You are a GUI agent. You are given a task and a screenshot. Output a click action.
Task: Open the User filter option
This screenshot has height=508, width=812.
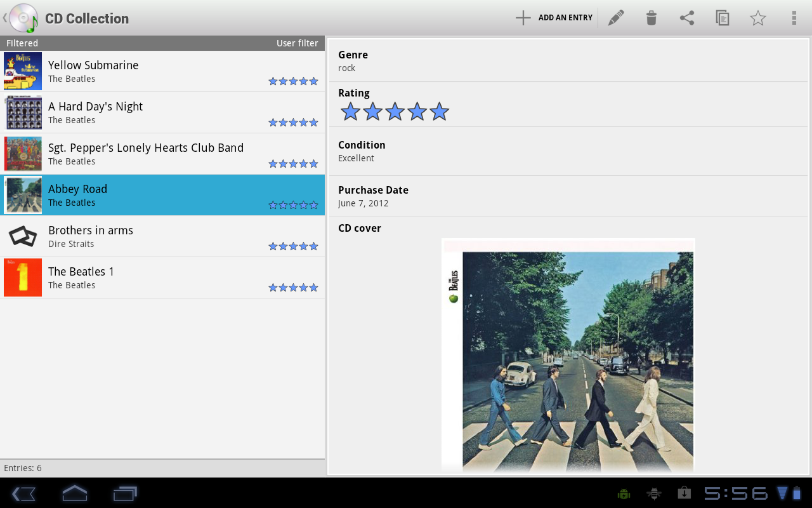point(298,43)
